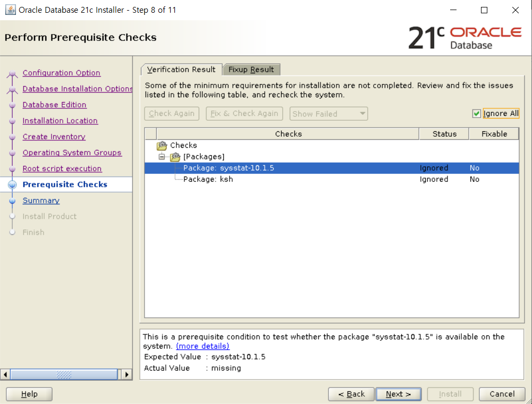This screenshot has height=404, width=532.
Task: Click the Summary step bullet icon
Action: 12,200
